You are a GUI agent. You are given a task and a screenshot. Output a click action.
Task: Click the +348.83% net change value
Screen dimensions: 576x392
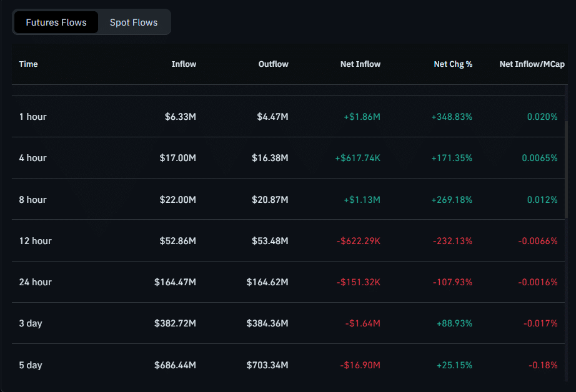pos(453,117)
